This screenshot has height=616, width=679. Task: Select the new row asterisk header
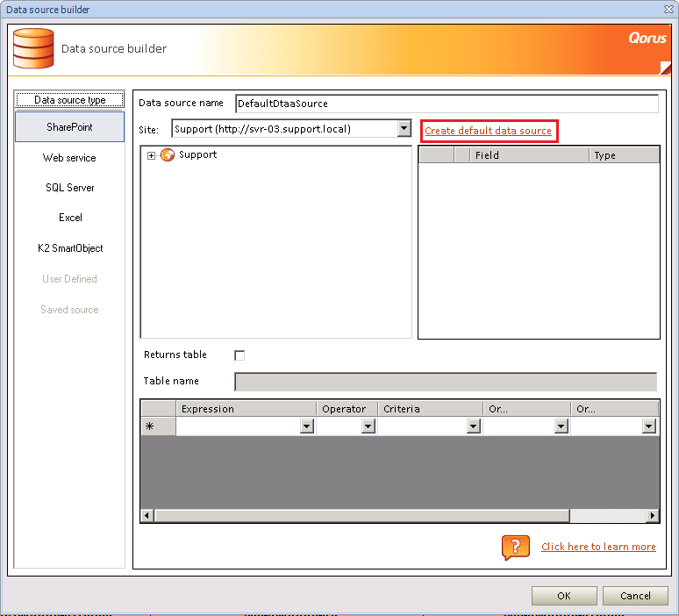pyautogui.click(x=159, y=426)
